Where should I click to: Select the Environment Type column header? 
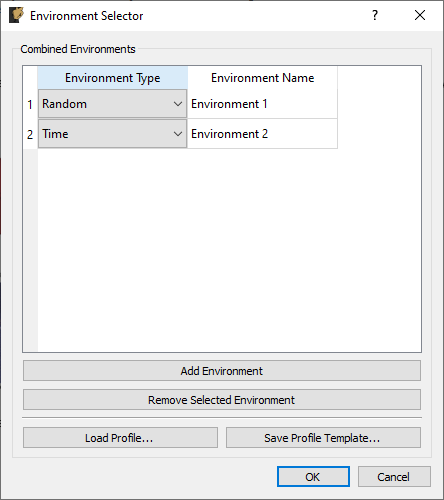pyautogui.click(x=113, y=78)
